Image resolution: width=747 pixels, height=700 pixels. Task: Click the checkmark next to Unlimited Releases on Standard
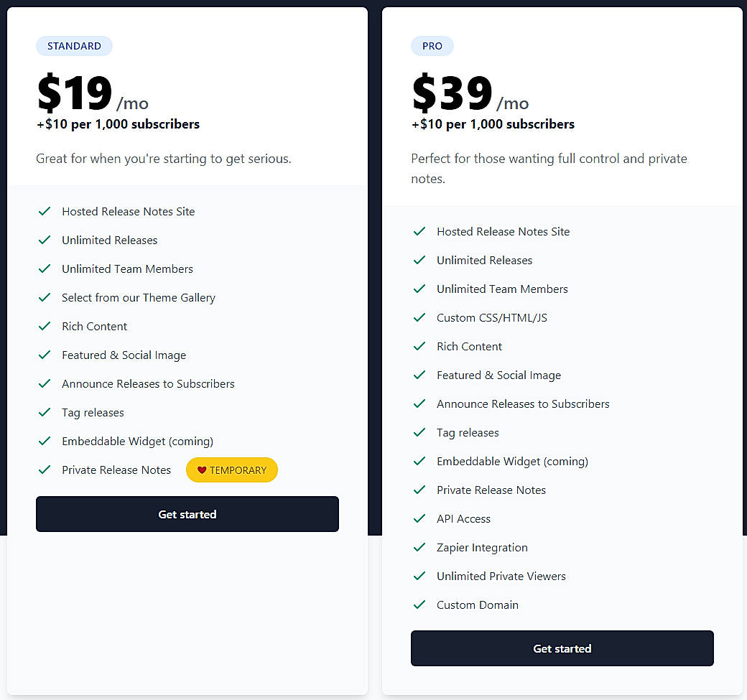tap(45, 240)
